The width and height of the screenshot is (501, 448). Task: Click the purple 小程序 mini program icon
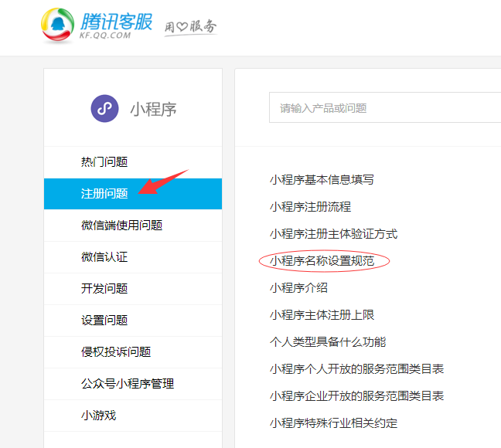[105, 109]
